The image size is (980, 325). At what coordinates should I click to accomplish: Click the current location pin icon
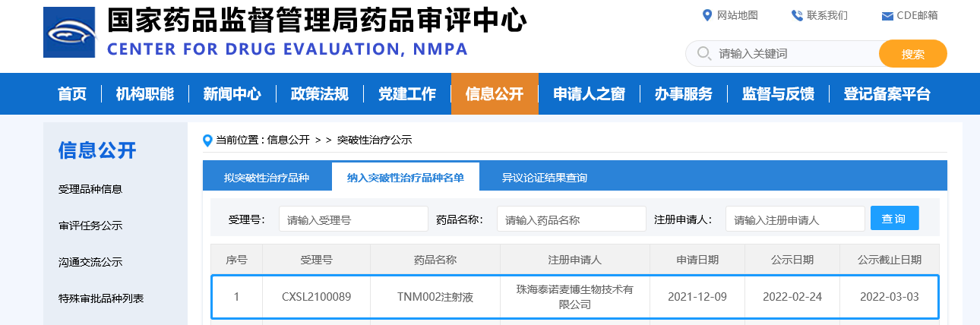point(207,140)
